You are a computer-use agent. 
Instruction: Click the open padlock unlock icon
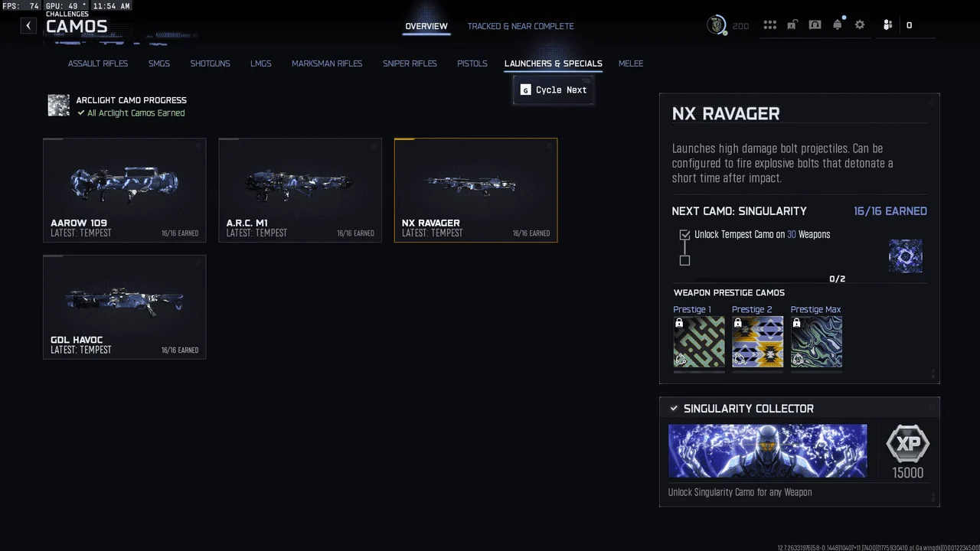point(792,25)
